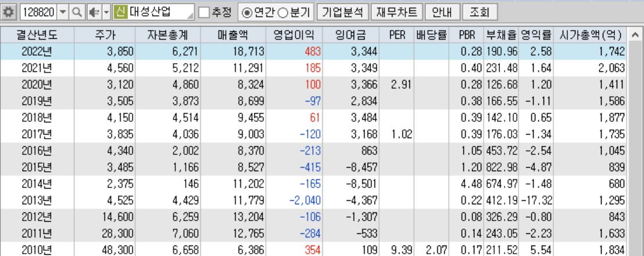Screen dimensions: 644x256
Task: Click the 2019 operating profit value -97
Action: (x=313, y=101)
